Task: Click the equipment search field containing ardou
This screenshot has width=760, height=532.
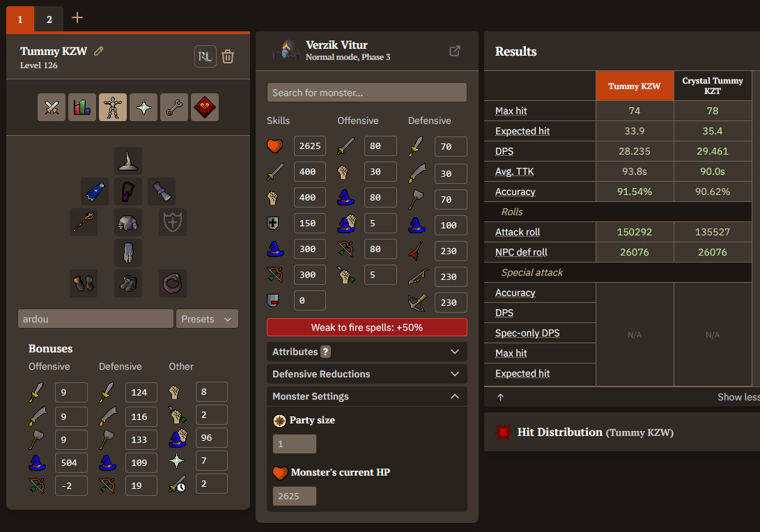Action: (95, 319)
